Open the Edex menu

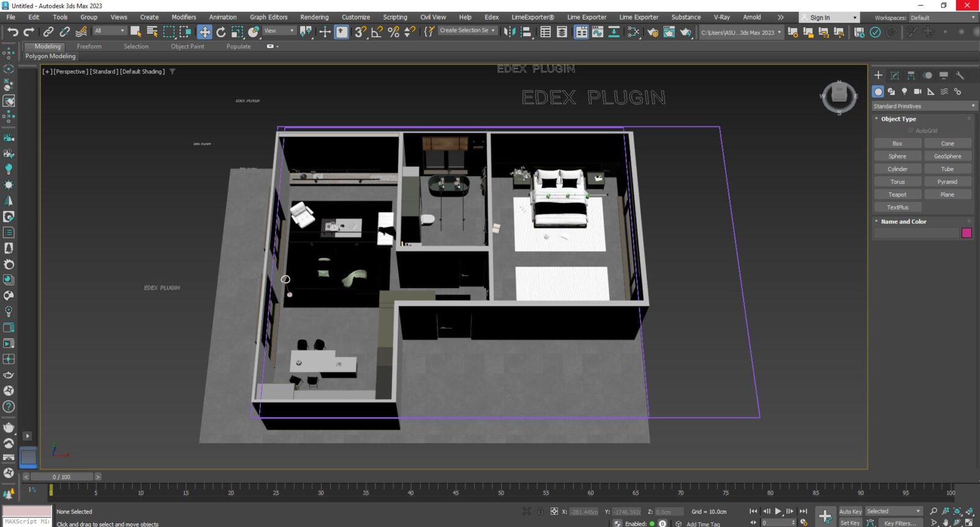(491, 17)
